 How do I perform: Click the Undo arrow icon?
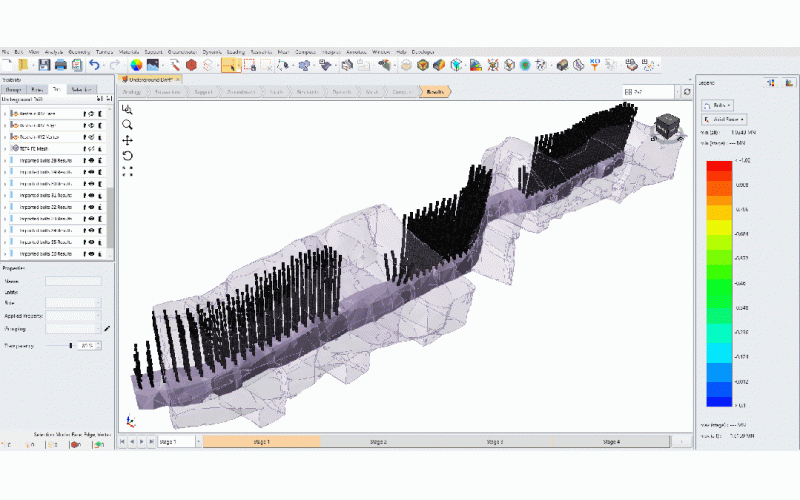(94, 65)
